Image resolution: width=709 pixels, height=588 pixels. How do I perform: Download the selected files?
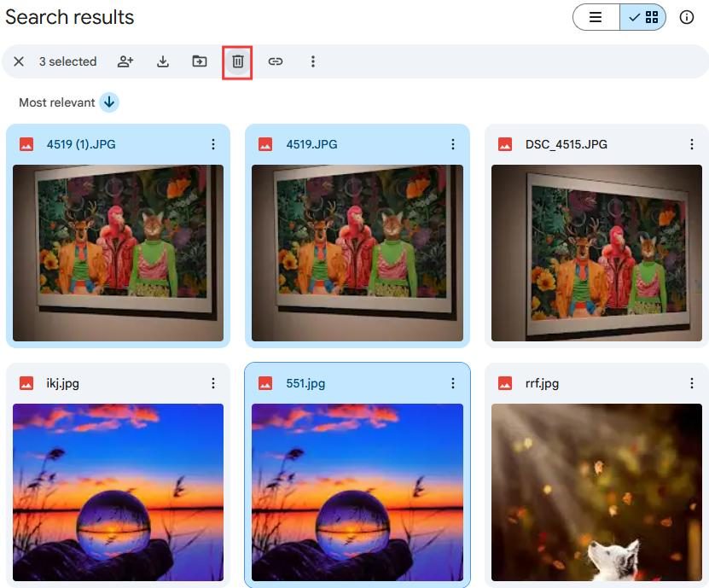(163, 61)
